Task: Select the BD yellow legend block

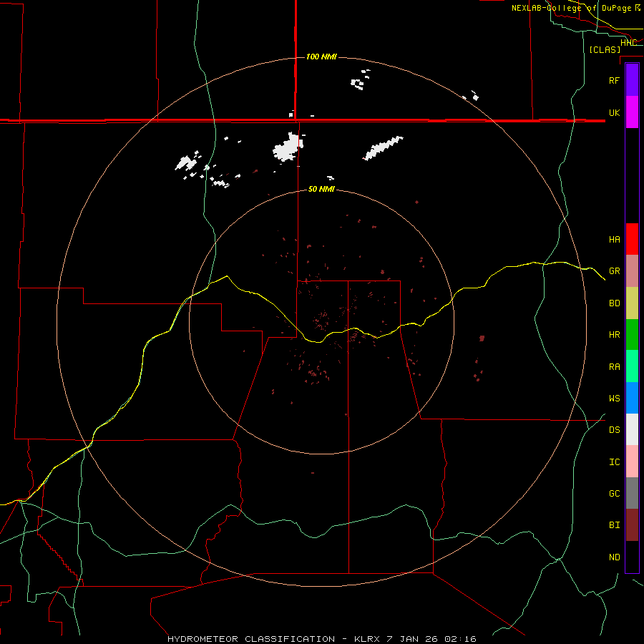Action: point(632,303)
